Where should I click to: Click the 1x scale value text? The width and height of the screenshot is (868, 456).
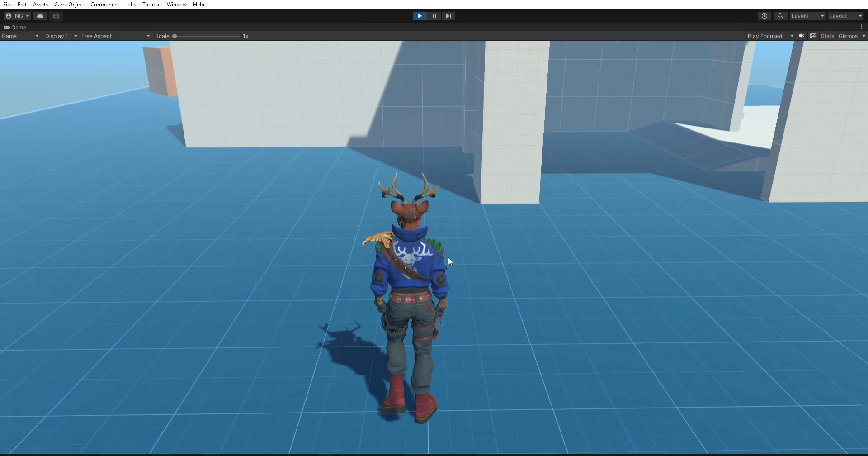click(245, 36)
